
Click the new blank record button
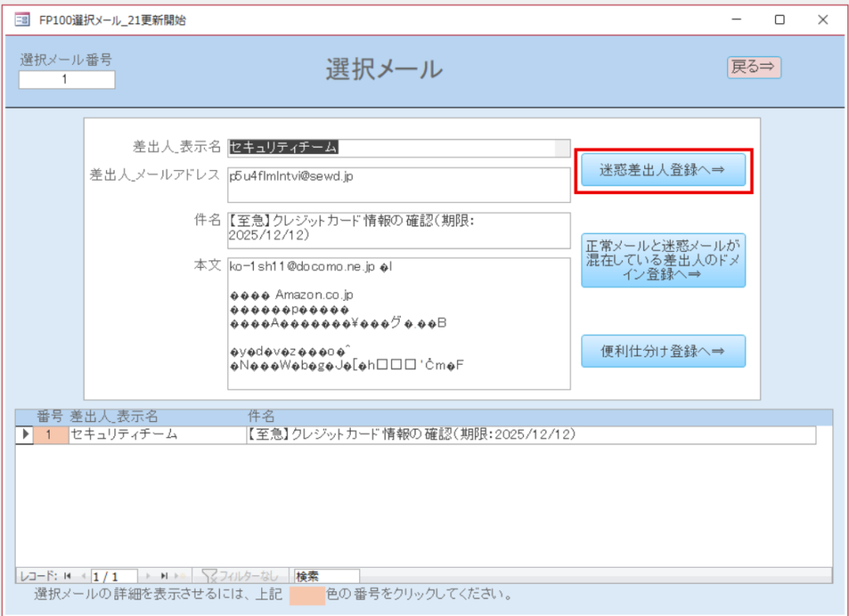[x=180, y=575]
